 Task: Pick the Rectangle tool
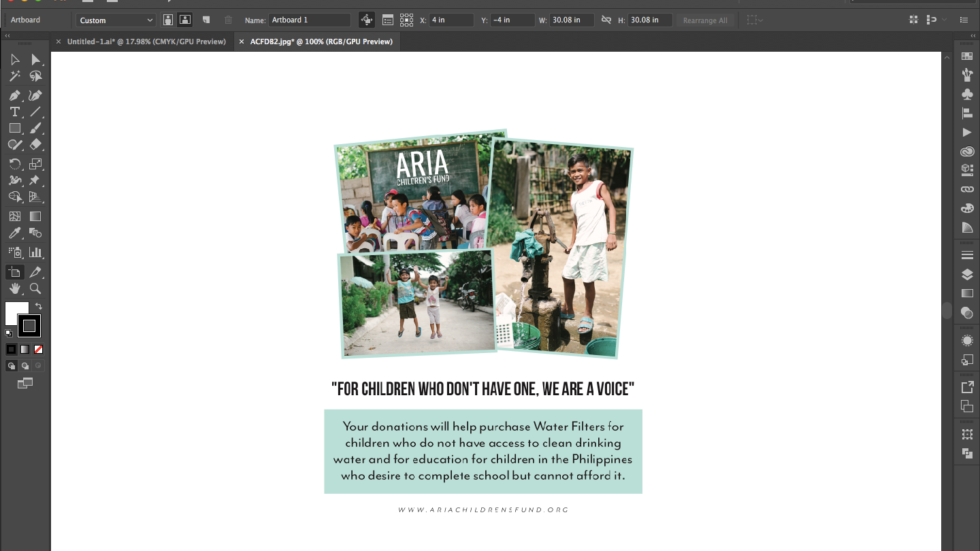15,128
